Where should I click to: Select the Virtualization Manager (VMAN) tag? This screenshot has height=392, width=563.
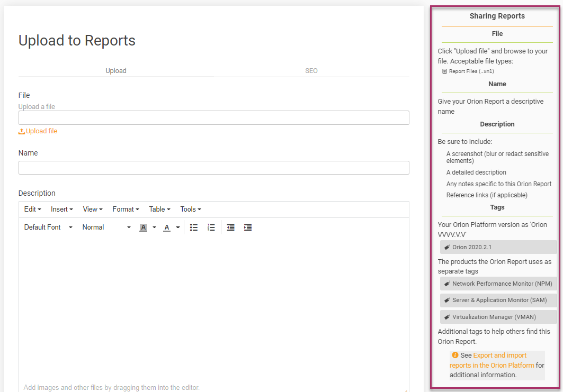pyautogui.click(x=498, y=317)
